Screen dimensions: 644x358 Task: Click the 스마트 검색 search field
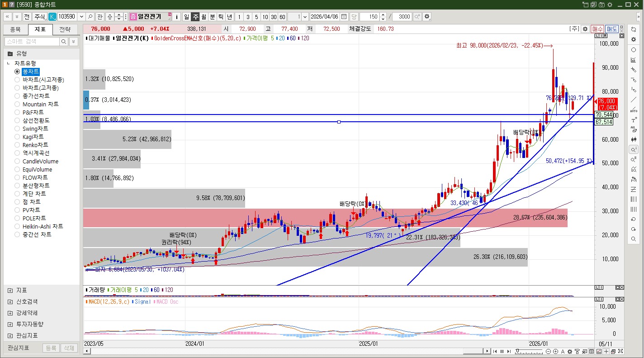click(x=32, y=42)
